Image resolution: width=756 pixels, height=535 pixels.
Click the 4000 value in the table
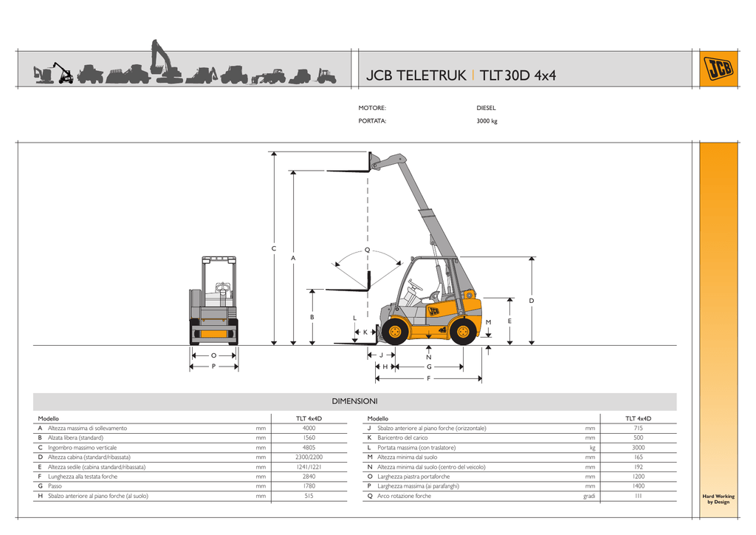click(309, 429)
